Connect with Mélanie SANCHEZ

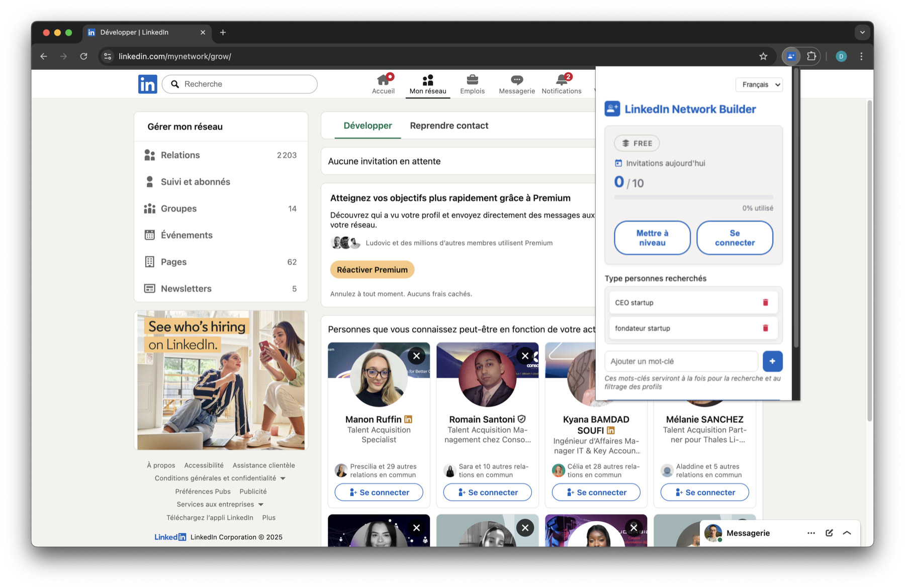[x=704, y=493]
